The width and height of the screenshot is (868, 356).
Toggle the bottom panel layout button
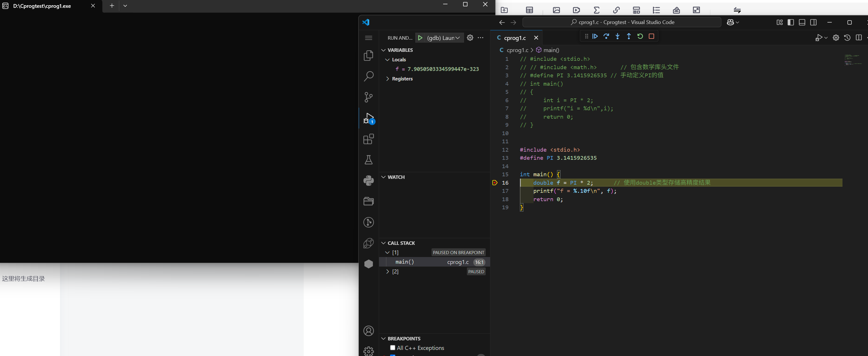click(x=802, y=22)
